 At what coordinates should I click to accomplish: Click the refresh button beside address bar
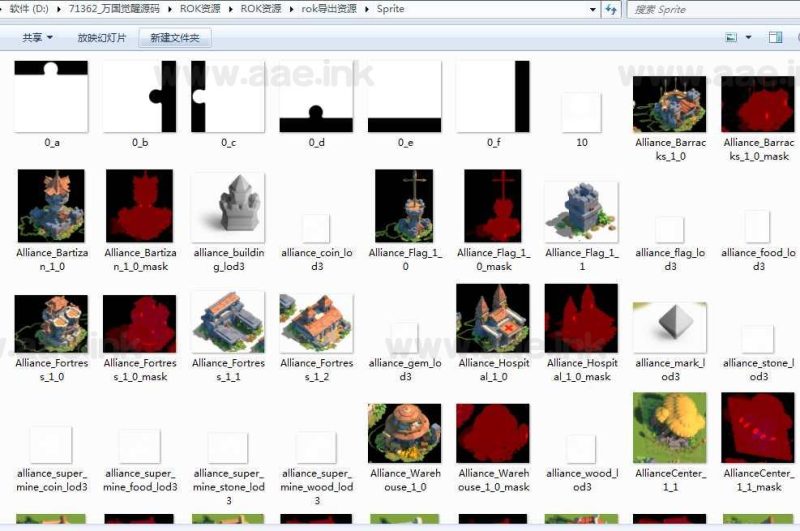[x=611, y=10]
